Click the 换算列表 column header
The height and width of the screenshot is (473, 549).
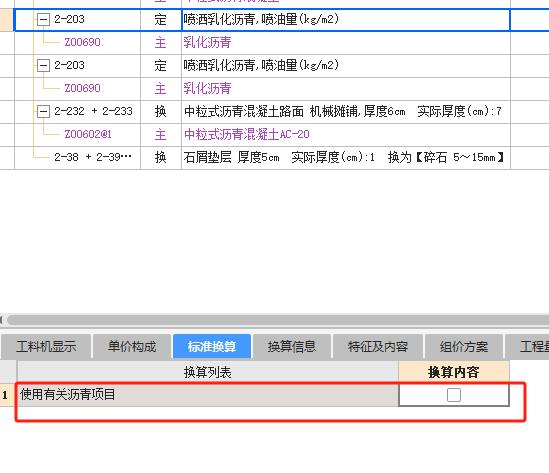coord(208,372)
